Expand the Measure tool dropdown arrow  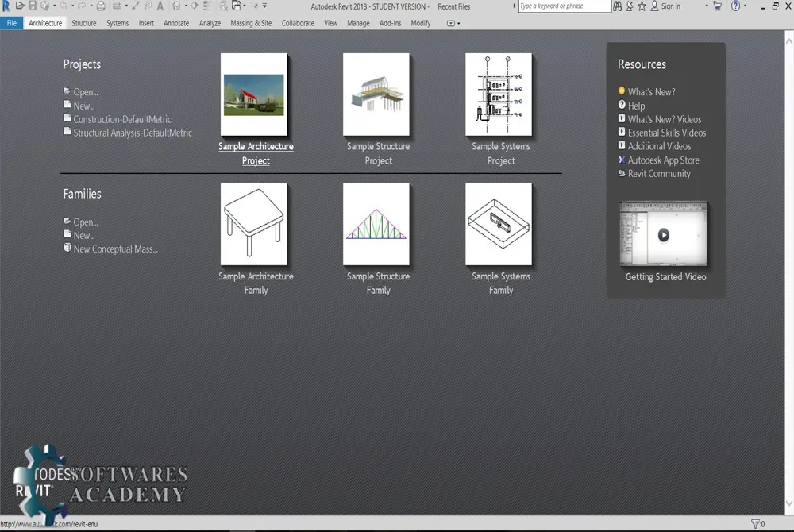[126, 6]
